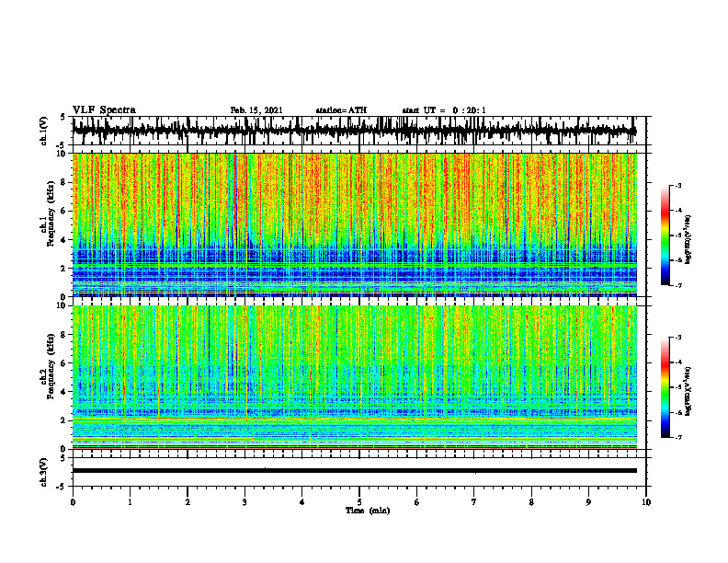Screen dimensions: 728x563
Task: Click the "-3" label on ch.1 color bar
Action: click(x=678, y=185)
